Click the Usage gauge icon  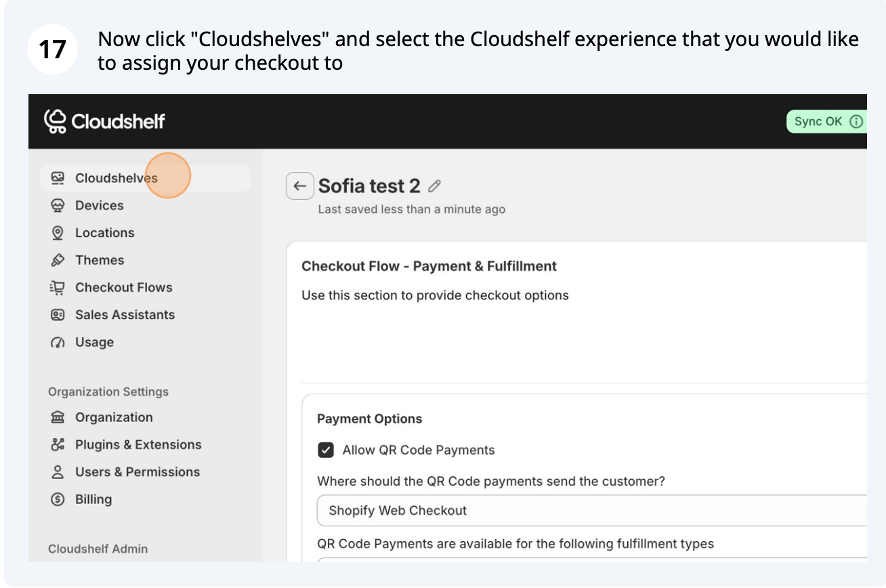58,342
